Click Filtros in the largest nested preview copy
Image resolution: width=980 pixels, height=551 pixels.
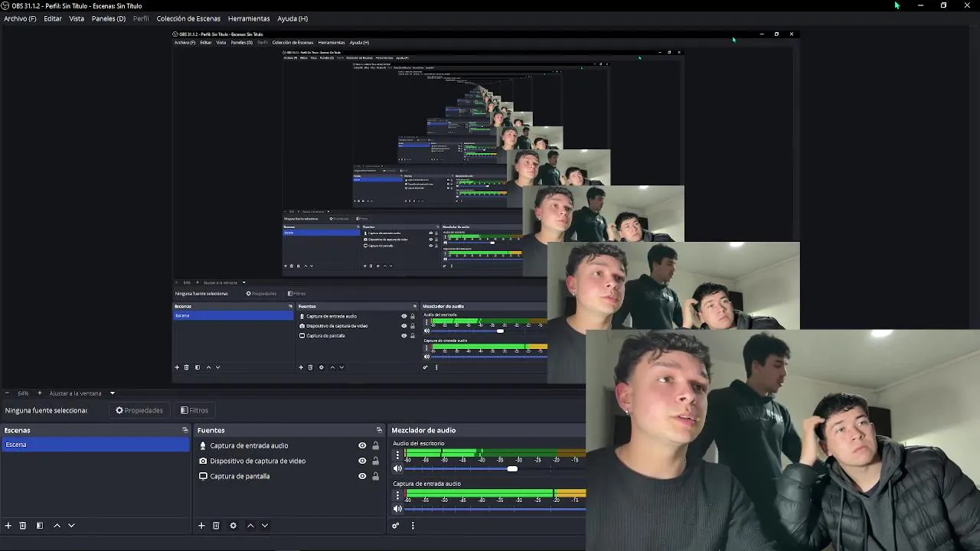[296, 294]
